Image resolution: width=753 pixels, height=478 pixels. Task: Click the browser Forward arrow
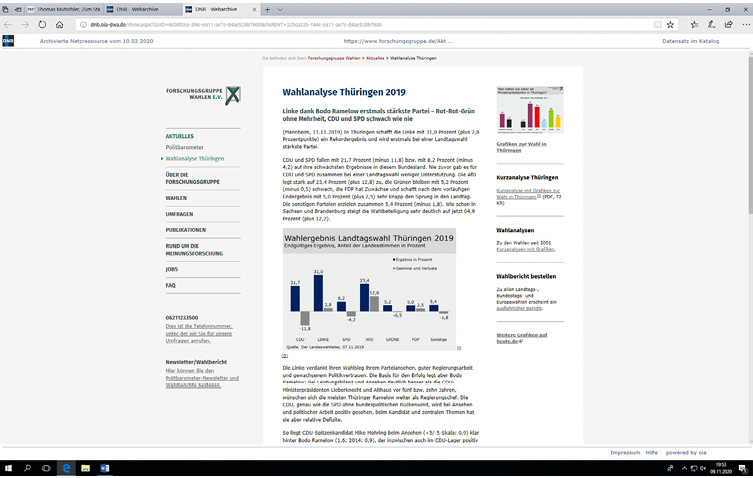click(x=25, y=25)
